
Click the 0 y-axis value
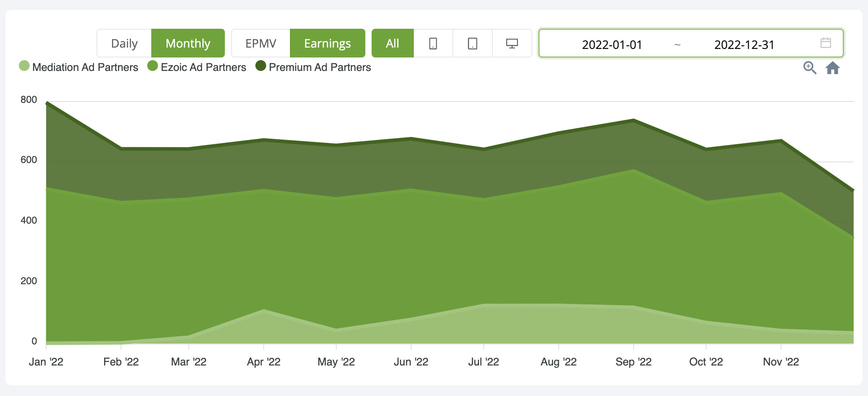point(34,341)
